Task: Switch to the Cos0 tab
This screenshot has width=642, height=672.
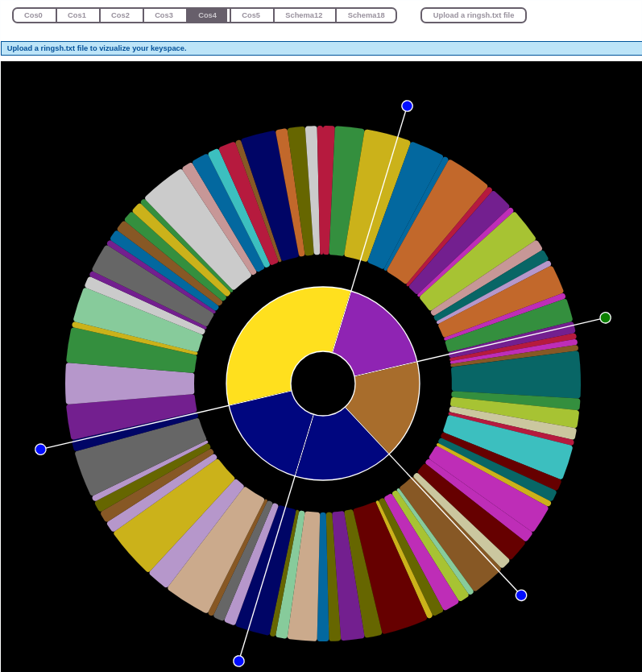Action: (35, 15)
